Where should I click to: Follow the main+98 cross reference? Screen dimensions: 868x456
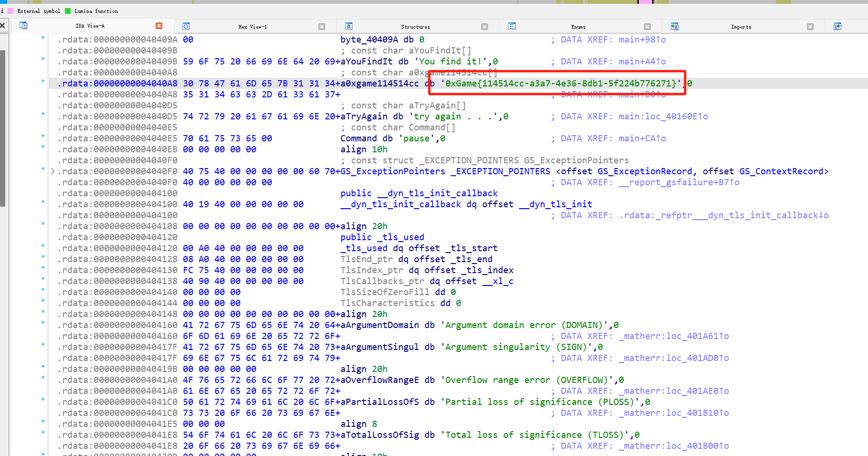pyautogui.click(x=642, y=40)
